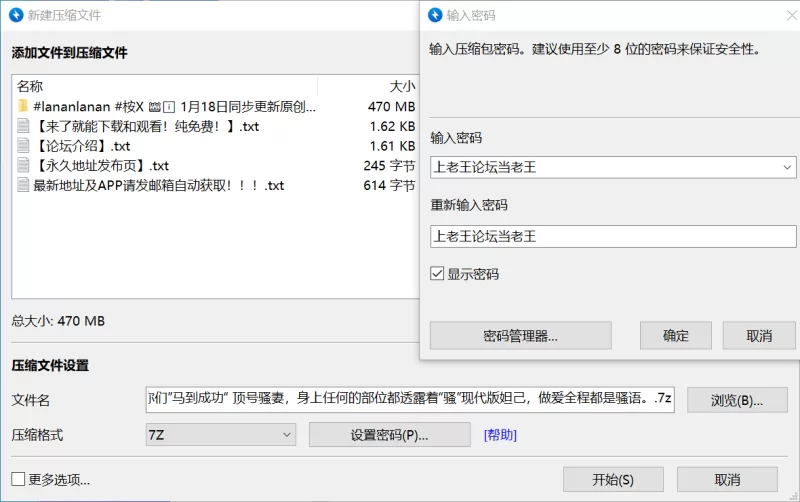Click the 470 MB size cell
Image resolution: width=800 pixels, height=502 pixels.
coord(391,106)
